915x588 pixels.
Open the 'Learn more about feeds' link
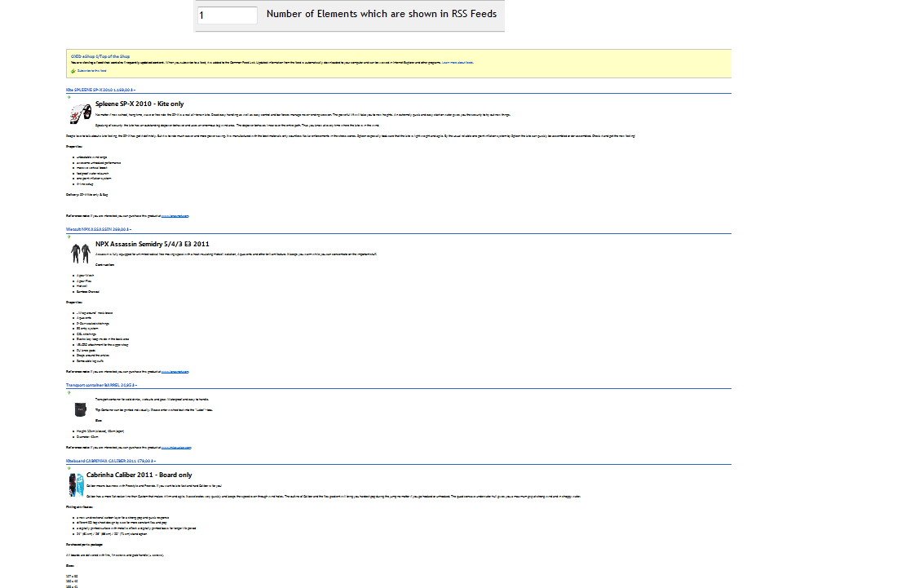tap(457, 62)
